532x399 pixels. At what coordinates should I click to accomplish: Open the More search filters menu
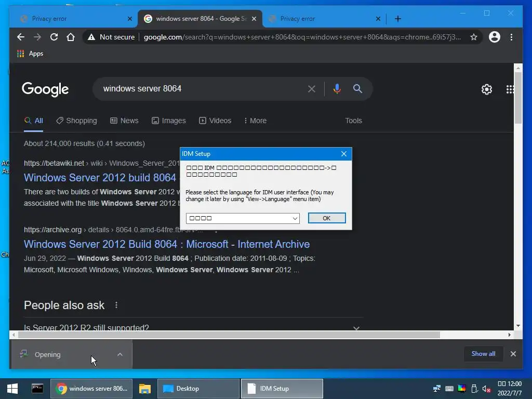pos(256,121)
